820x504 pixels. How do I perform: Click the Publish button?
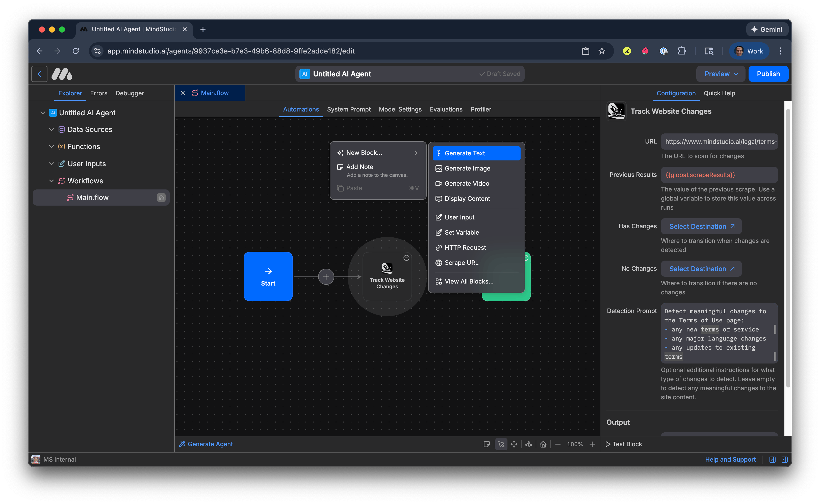(x=768, y=74)
